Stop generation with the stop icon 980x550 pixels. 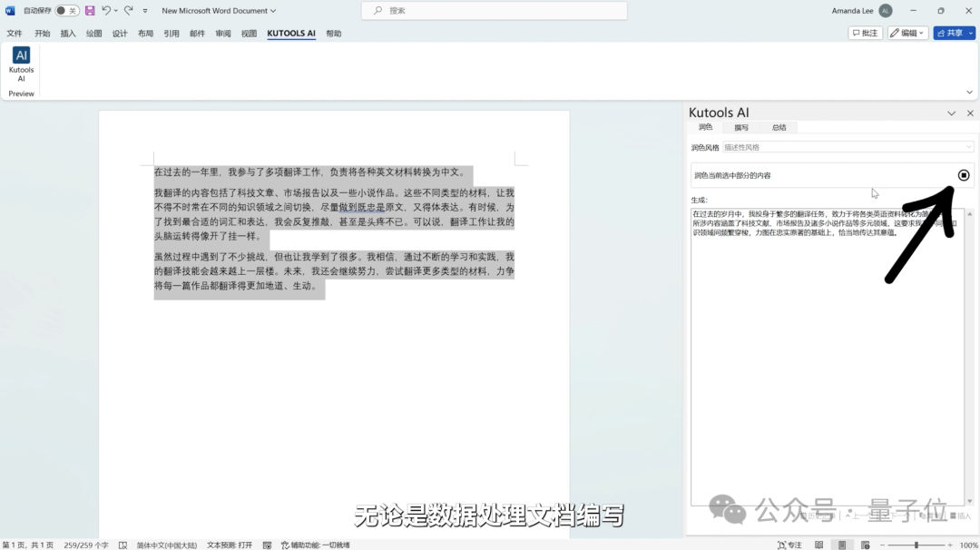[964, 175]
